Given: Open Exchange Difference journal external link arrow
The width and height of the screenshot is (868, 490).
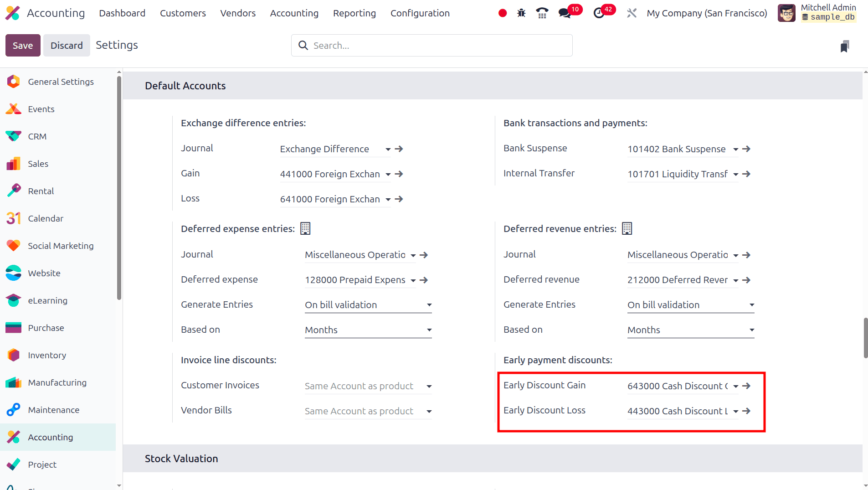Looking at the screenshot, I should [x=399, y=149].
